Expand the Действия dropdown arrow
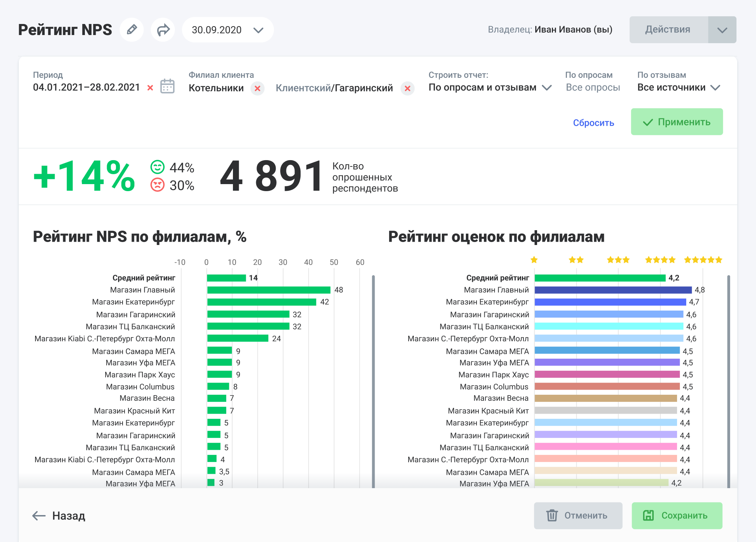756x542 pixels. pos(722,30)
